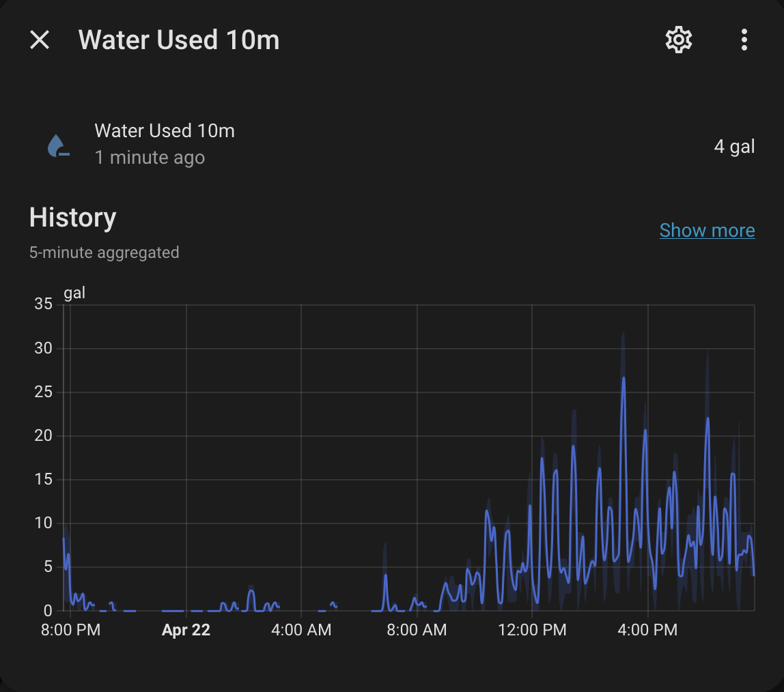
Task: Click the gal unit label above the chart
Action: (x=74, y=293)
